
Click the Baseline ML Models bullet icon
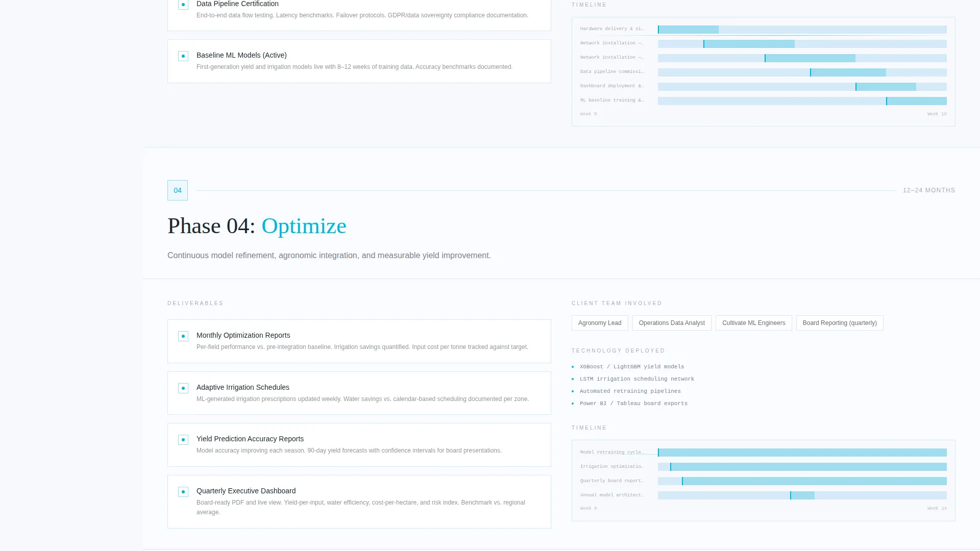[x=183, y=56]
